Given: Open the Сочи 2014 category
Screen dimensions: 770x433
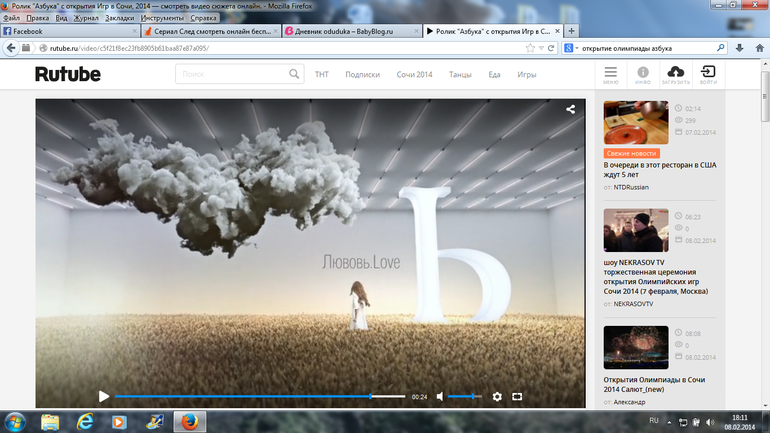Looking at the screenshot, I should (x=414, y=75).
